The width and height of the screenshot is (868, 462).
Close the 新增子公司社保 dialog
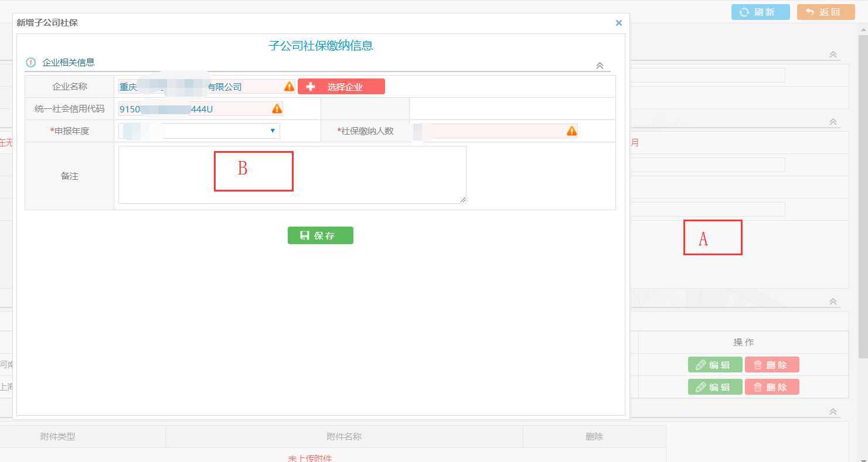click(618, 23)
